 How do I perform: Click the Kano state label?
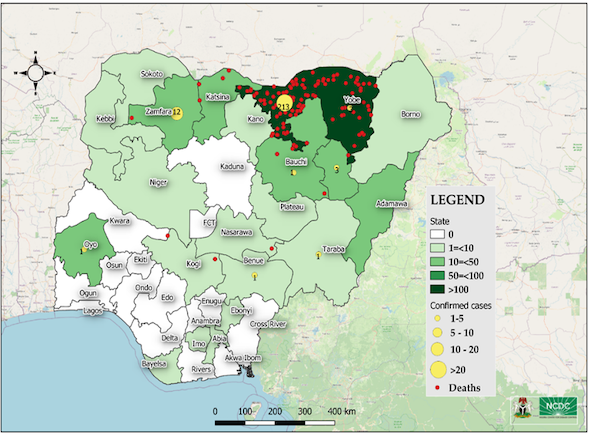tap(255, 119)
